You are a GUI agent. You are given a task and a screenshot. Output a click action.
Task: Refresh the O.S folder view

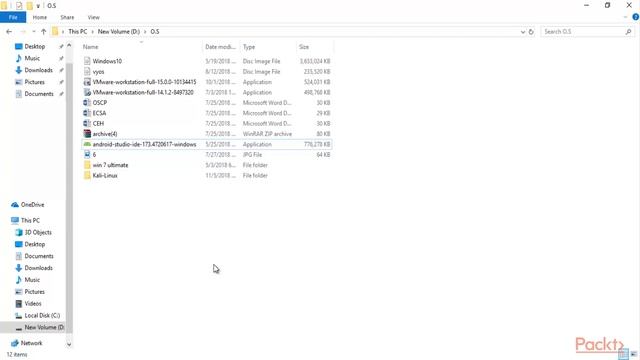[531, 32]
